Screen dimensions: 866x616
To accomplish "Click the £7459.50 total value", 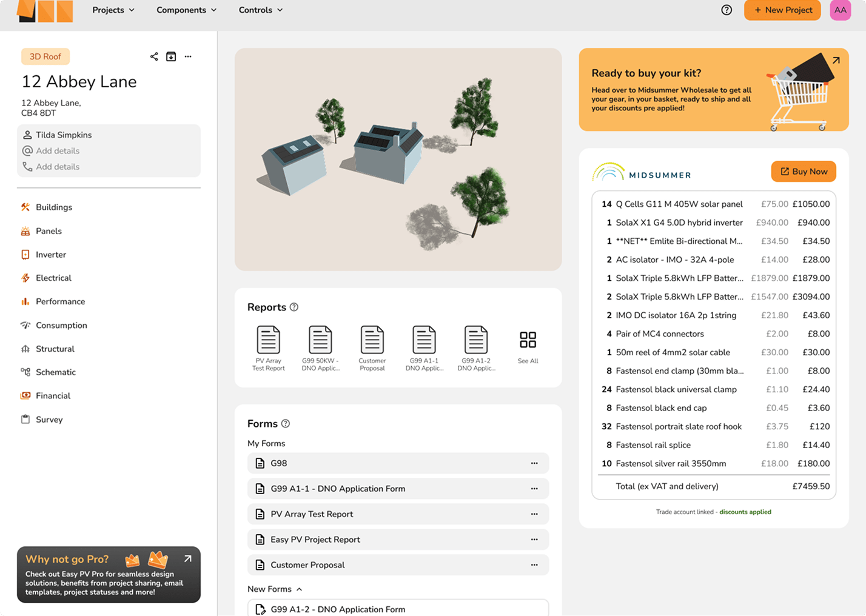I will tap(811, 486).
